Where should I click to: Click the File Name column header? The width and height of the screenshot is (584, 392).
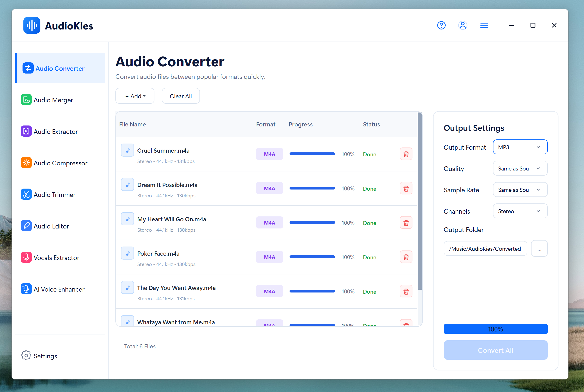pos(132,124)
